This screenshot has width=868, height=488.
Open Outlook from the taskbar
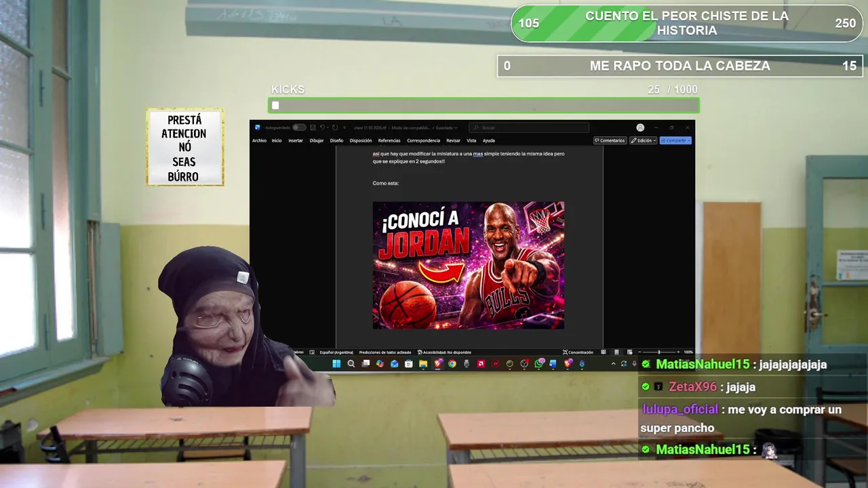[395, 363]
